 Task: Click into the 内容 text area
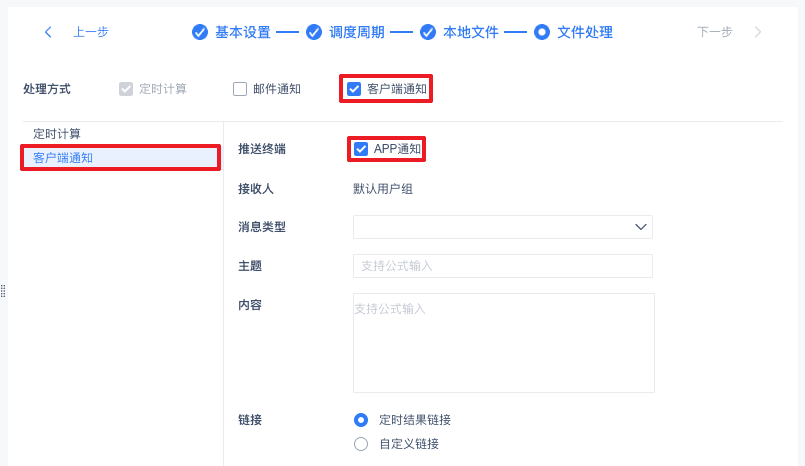coord(503,343)
